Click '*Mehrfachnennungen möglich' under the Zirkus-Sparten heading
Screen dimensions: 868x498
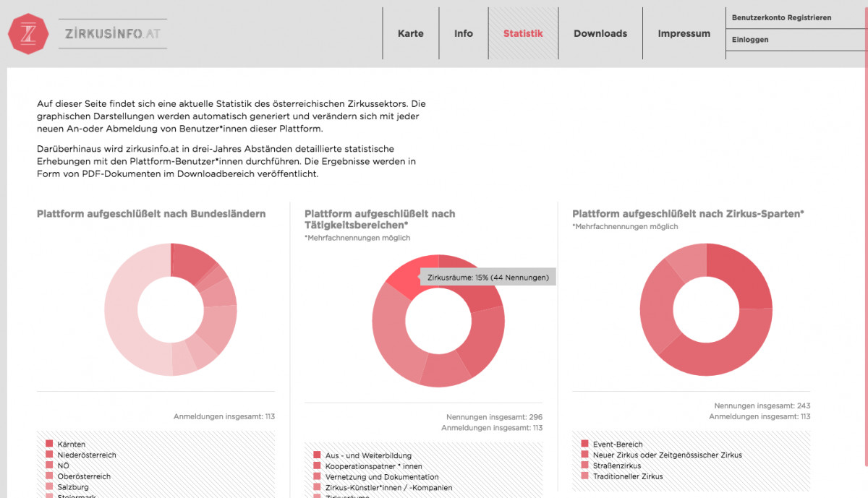[625, 226]
